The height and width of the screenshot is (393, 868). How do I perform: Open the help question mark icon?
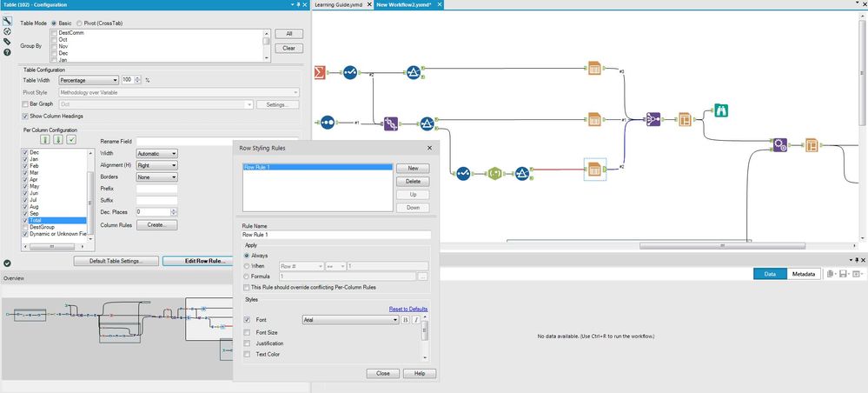click(7, 52)
